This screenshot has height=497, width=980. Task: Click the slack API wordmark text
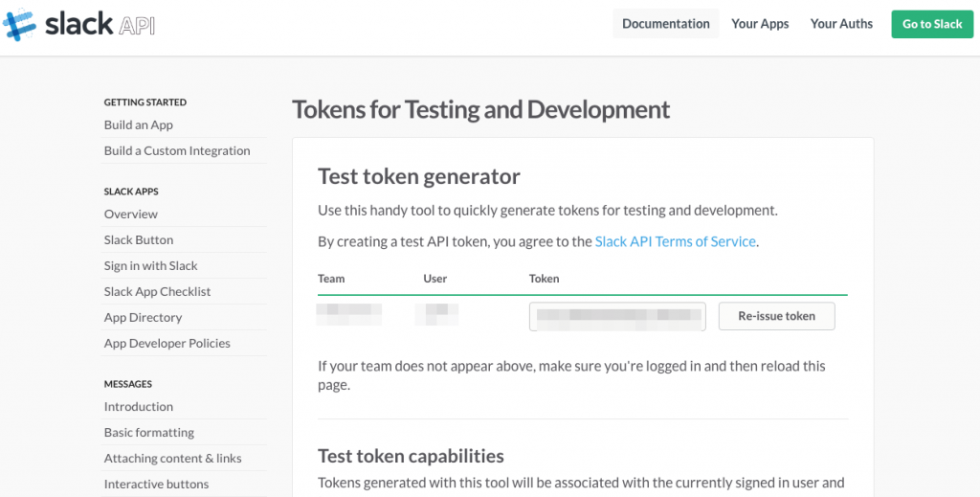coord(100,25)
